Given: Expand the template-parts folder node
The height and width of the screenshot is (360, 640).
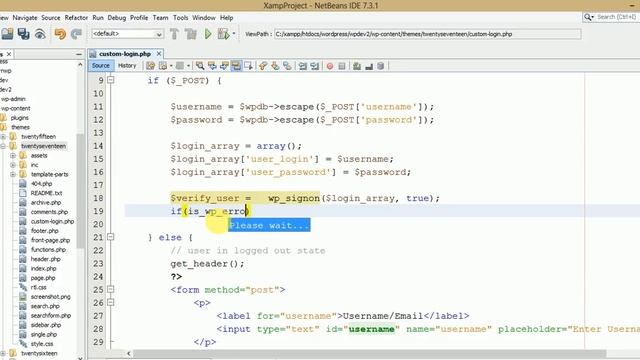Looking at the screenshot, I should pyautogui.click(x=13, y=174).
